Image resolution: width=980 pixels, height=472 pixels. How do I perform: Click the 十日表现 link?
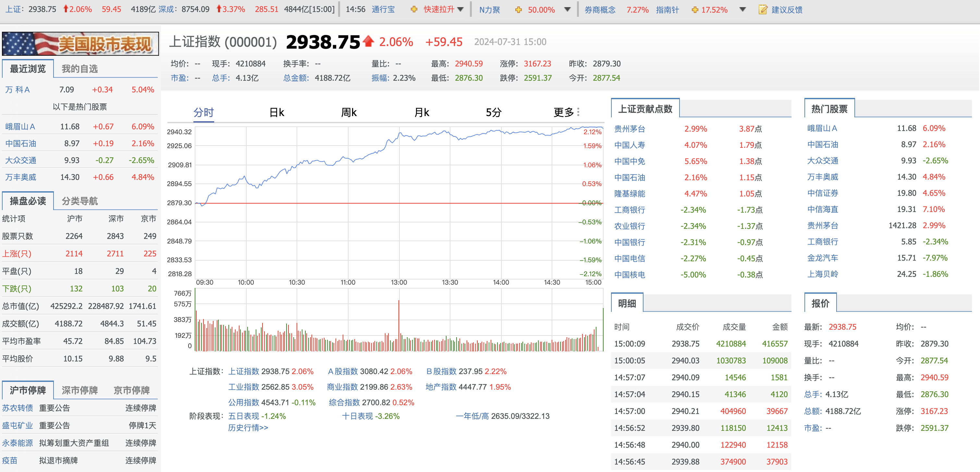click(x=358, y=416)
